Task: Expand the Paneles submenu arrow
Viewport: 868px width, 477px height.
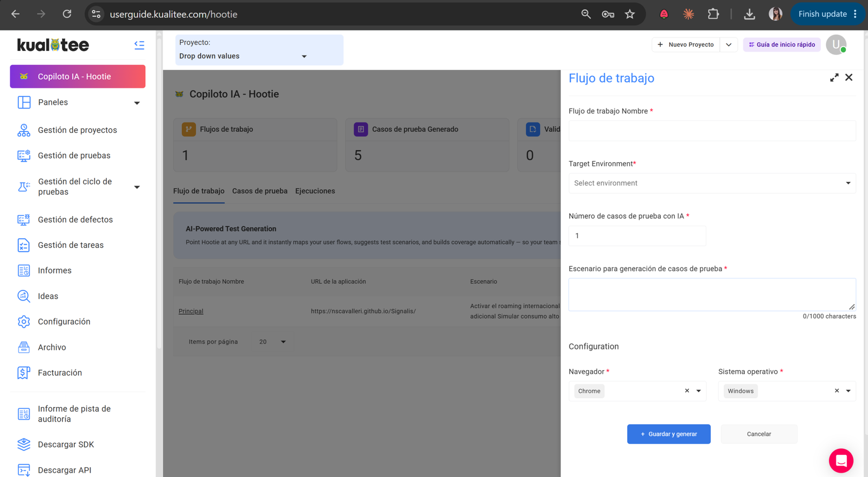Action: pyautogui.click(x=137, y=103)
